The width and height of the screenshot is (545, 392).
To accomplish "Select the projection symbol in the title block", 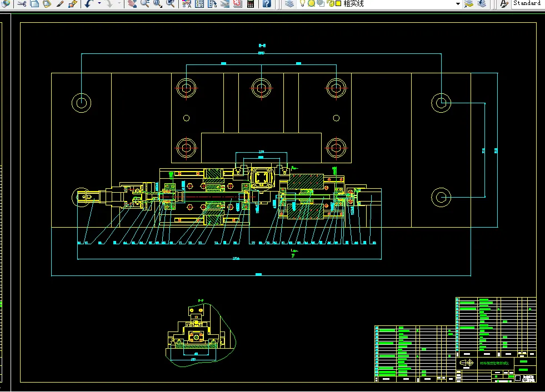I will click(467, 363).
